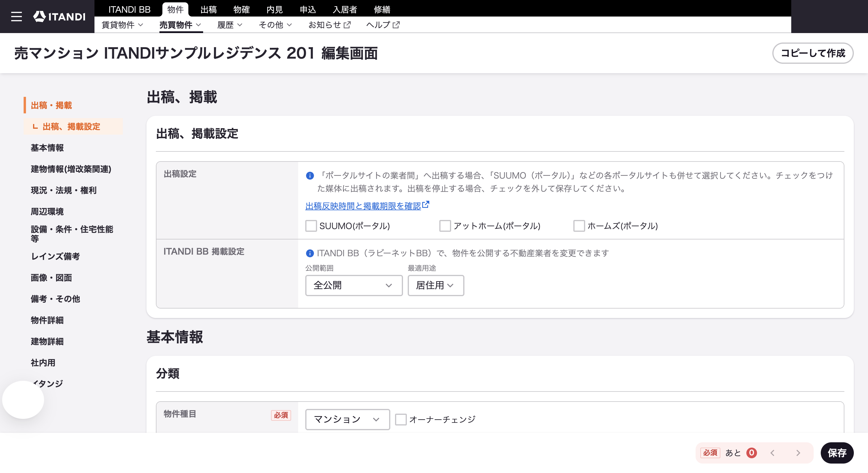Click the ITANDI logo
Viewport: 868px width, 473px height.
click(x=59, y=17)
